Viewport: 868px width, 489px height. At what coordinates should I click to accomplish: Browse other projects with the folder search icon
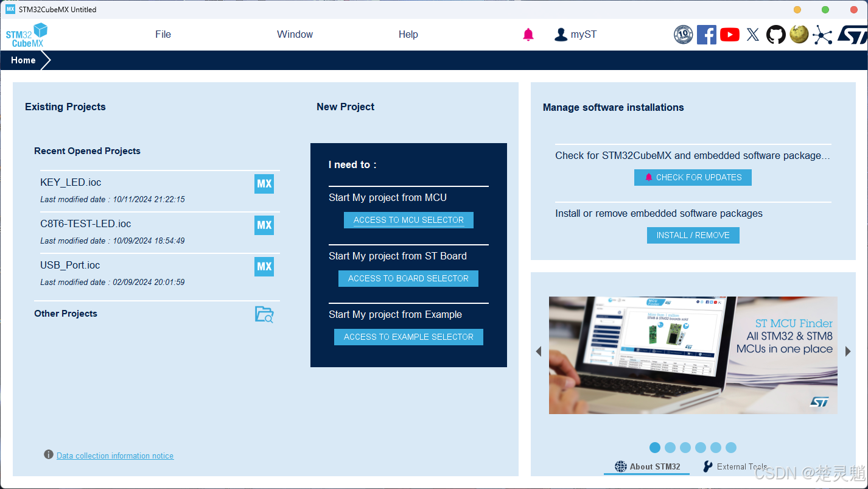pos(264,314)
